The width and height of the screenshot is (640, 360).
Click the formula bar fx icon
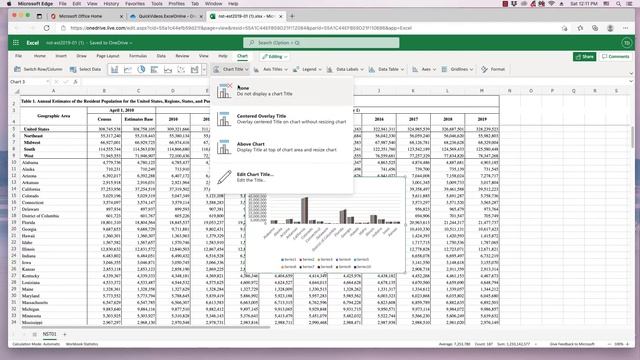click(75, 82)
